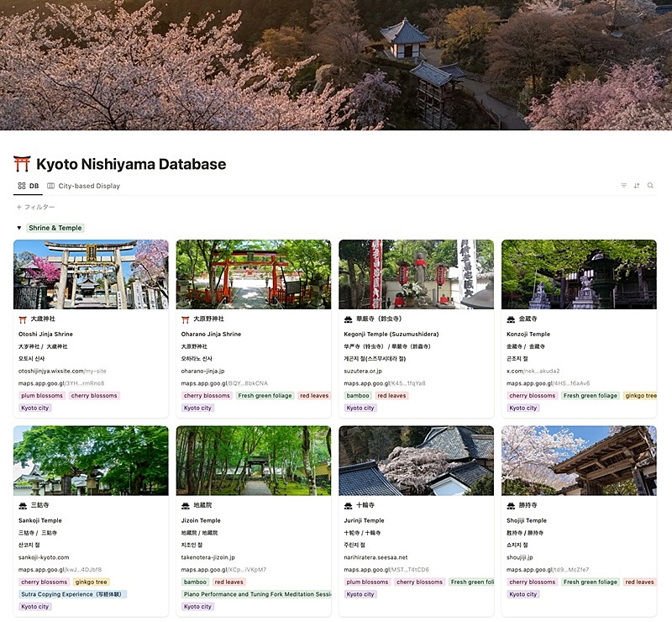
Task: Click temple icon on Sankoji card
Action: coord(23,506)
